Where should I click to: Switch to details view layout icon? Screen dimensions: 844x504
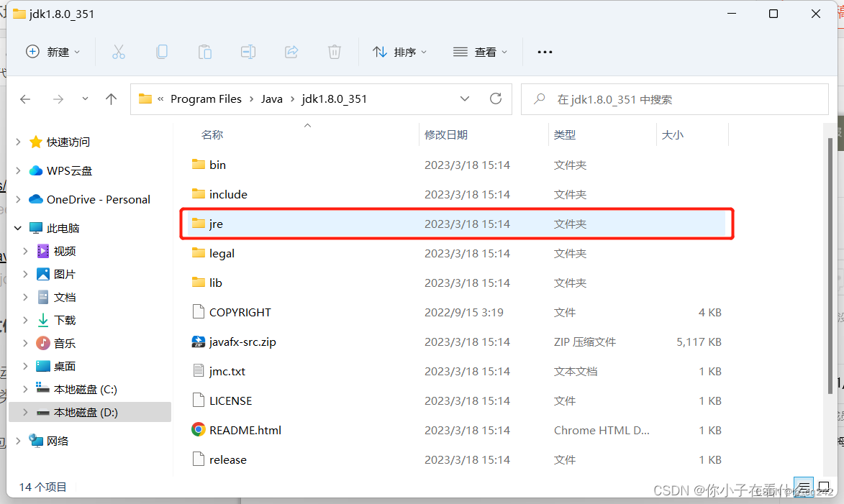pyautogui.click(x=803, y=488)
